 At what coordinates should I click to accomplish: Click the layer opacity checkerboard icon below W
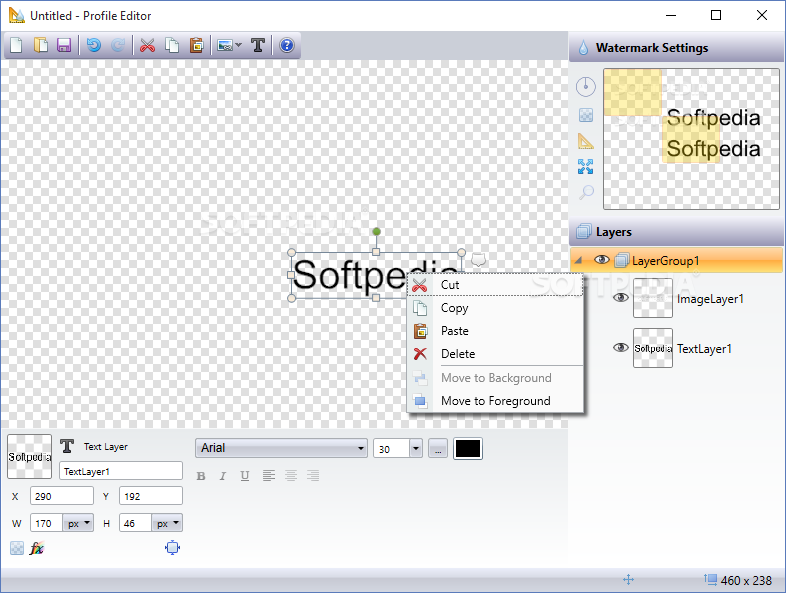click(x=17, y=548)
